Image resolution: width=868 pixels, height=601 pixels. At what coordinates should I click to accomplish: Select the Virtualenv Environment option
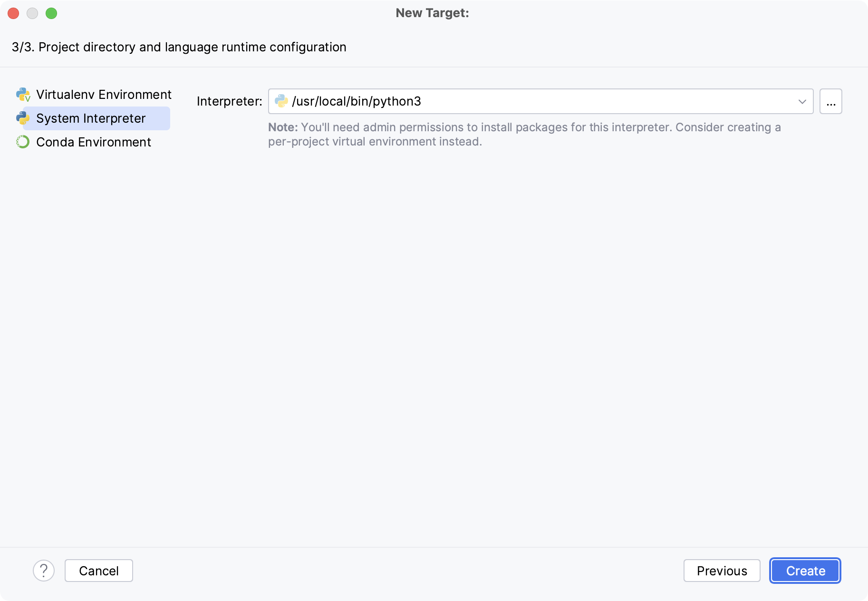point(104,94)
